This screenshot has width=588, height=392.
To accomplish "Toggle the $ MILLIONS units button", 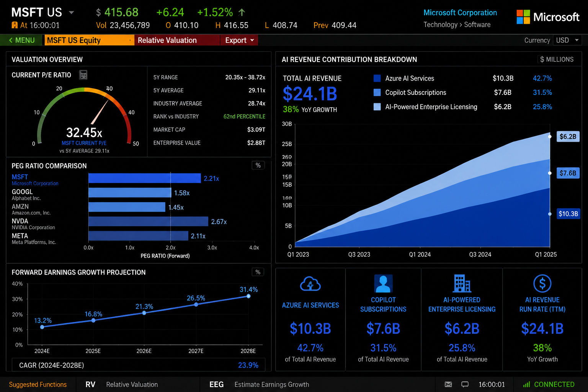I will 557,59.
